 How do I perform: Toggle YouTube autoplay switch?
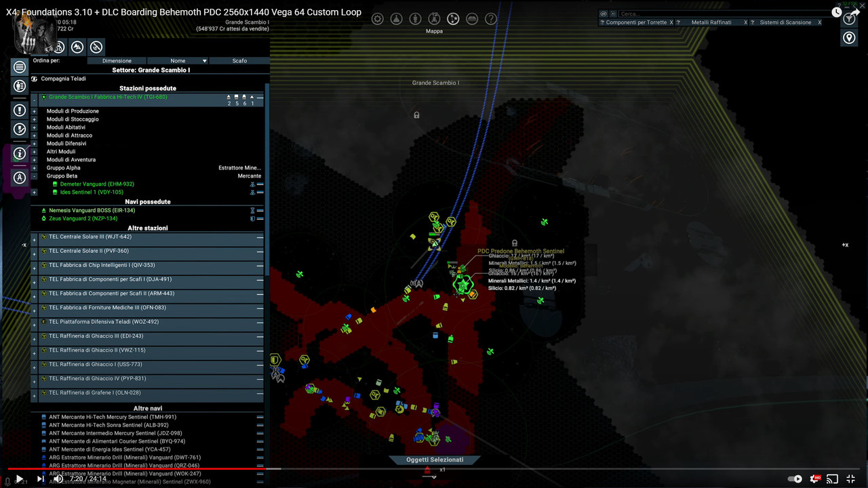point(794,479)
